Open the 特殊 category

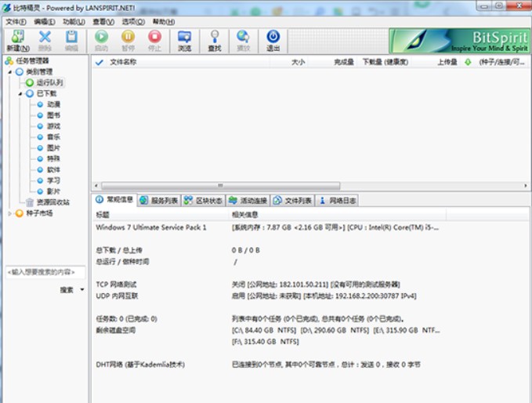pyautogui.click(x=49, y=158)
